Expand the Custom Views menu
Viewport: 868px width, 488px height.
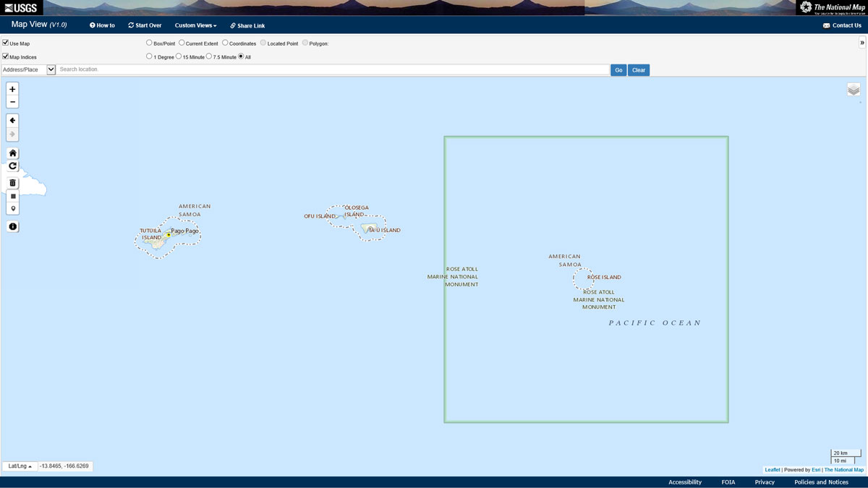point(195,25)
